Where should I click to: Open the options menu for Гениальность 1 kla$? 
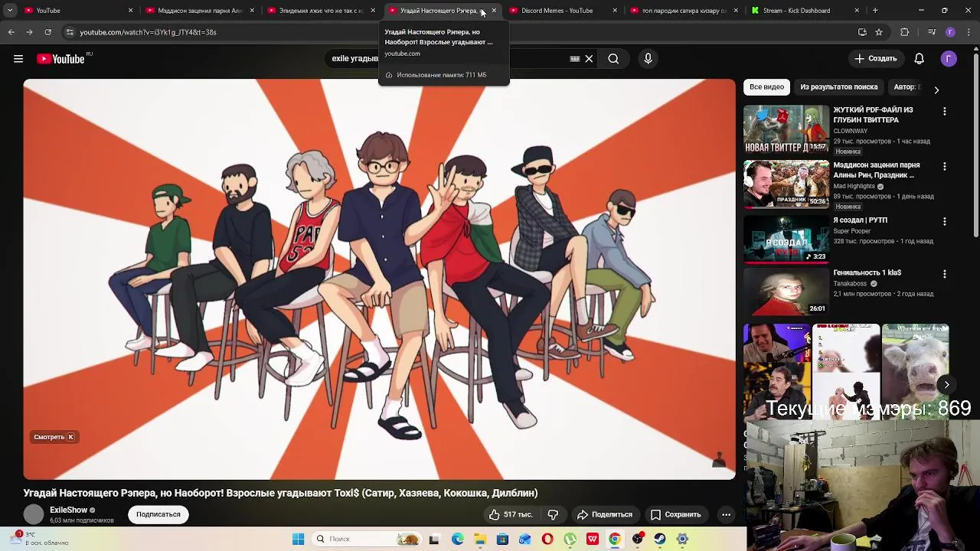tap(944, 274)
